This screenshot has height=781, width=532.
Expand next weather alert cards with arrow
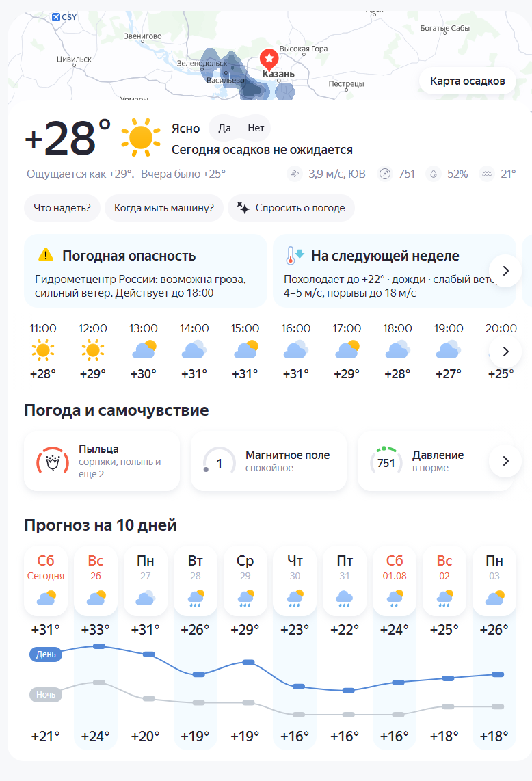point(505,270)
